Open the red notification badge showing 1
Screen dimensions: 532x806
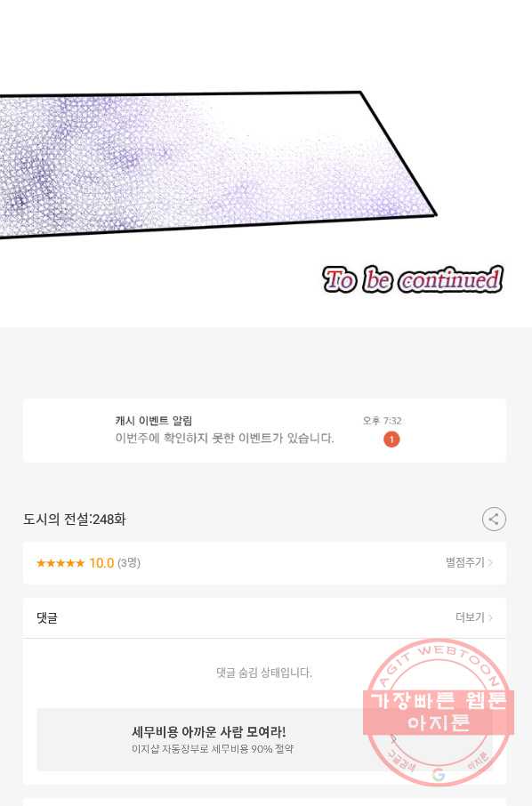click(x=391, y=439)
